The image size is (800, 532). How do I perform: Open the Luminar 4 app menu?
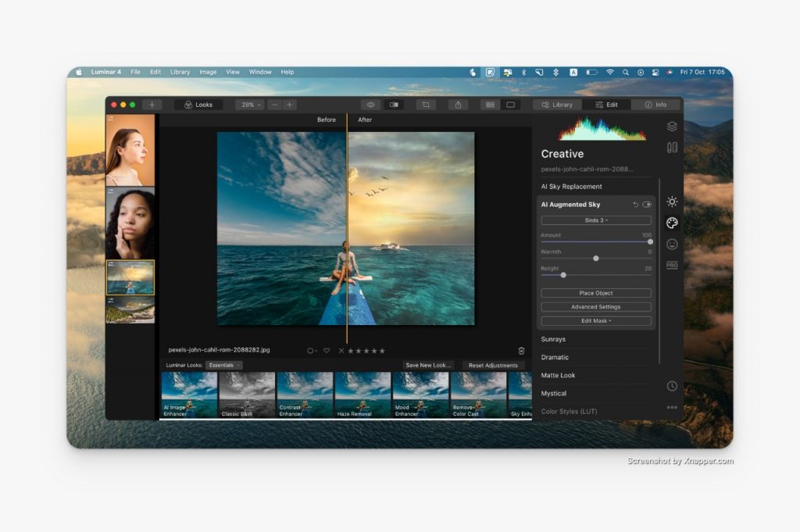(106, 73)
